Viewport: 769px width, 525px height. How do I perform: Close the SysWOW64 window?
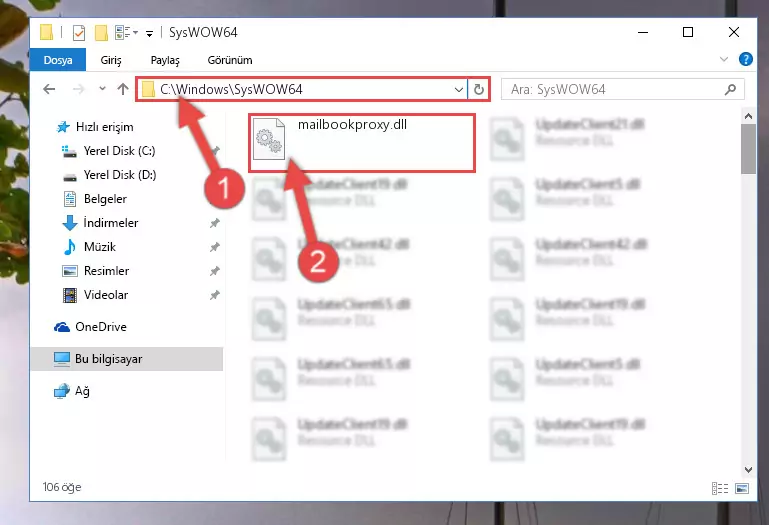tap(734, 32)
